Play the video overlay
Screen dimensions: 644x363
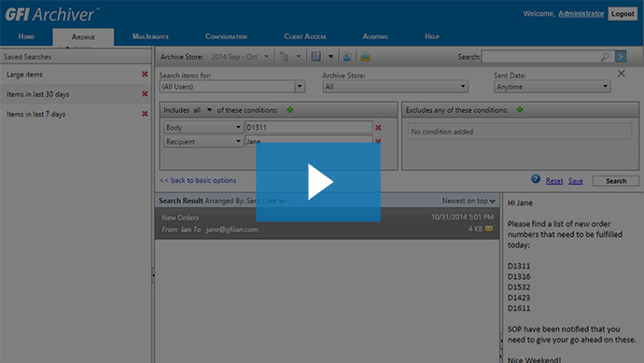pyautogui.click(x=318, y=182)
